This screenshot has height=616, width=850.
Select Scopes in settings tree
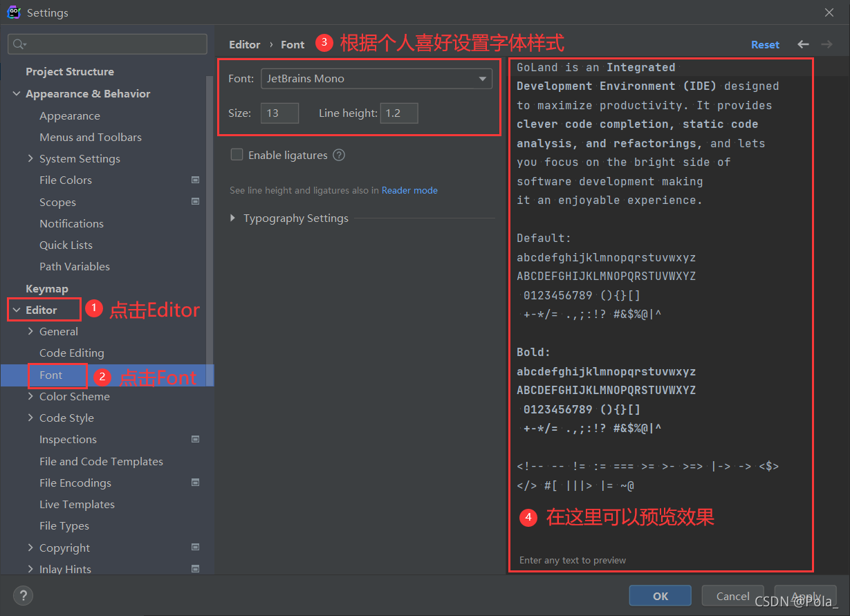[x=57, y=202]
